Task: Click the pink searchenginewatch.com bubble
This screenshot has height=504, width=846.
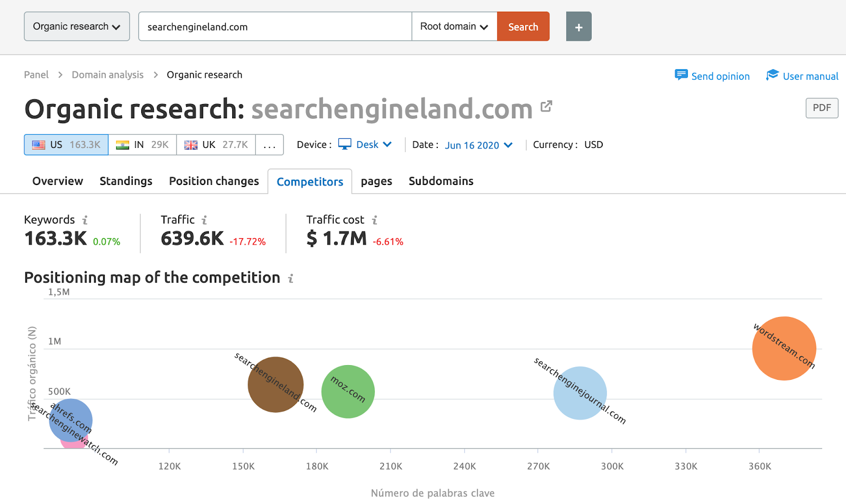Action: (73, 444)
